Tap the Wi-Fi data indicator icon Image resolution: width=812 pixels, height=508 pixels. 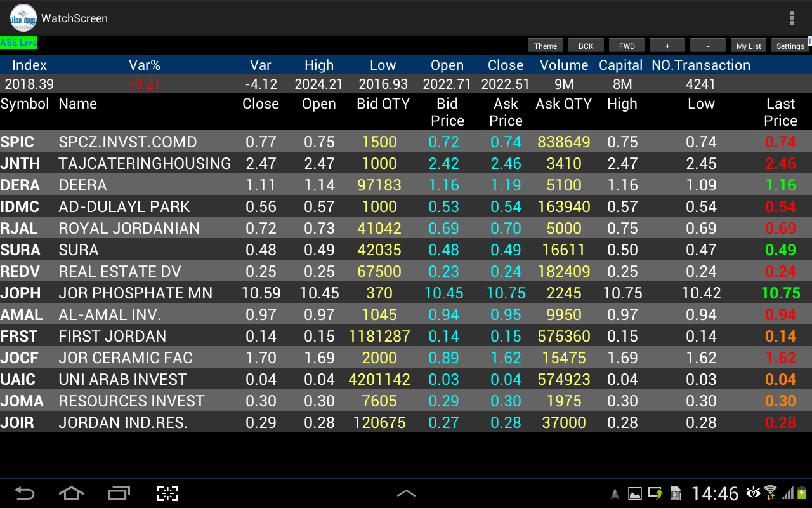[x=771, y=493]
